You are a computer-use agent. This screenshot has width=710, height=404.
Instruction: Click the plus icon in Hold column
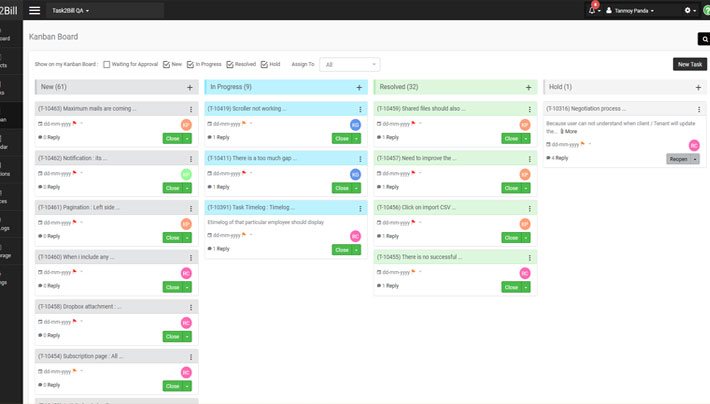click(698, 87)
